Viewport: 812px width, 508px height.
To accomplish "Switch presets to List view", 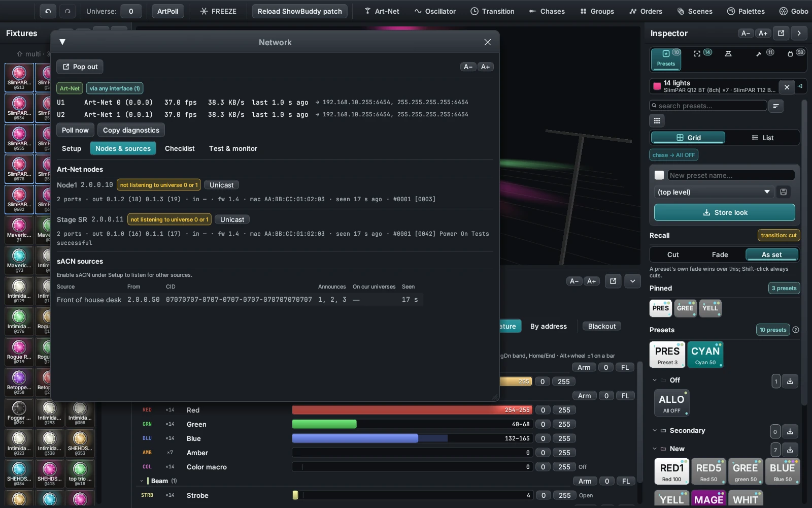I will point(763,138).
